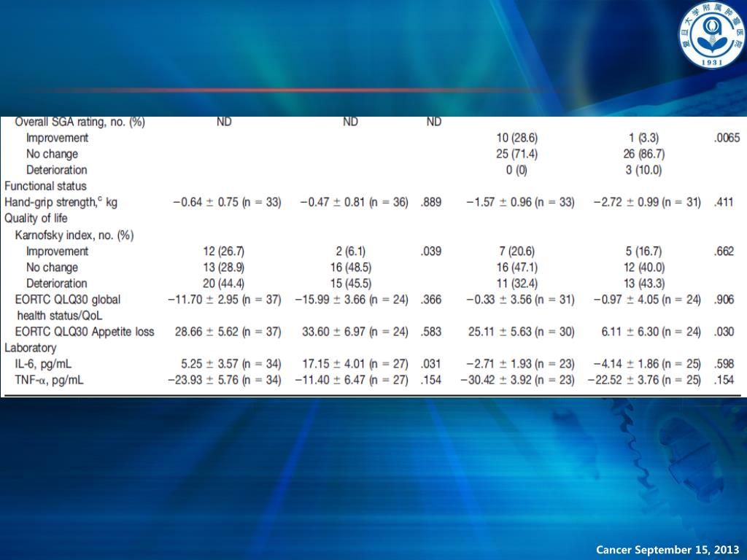The height and width of the screenshot is (560, 747).
Task: Click the value '10 (28.6)'
Action: [x=517, y=138]
